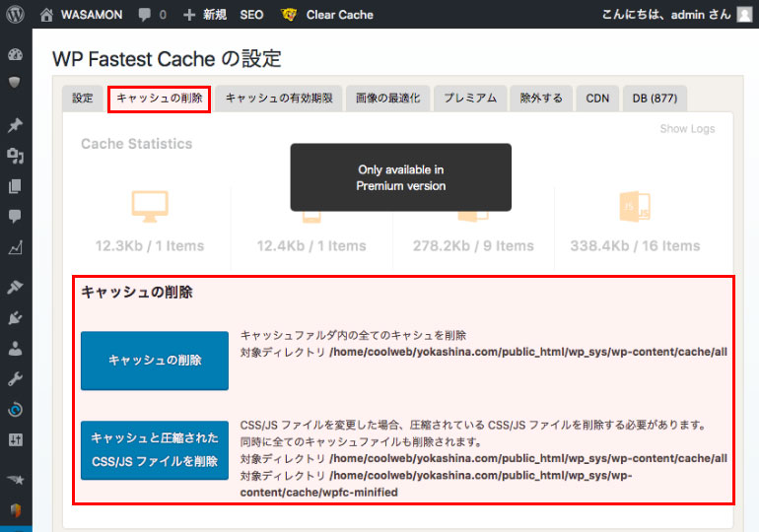Click the 278.2Kb / 9 Items statistic
This screenshot has width=759, height=532.
tap(473, 246)
